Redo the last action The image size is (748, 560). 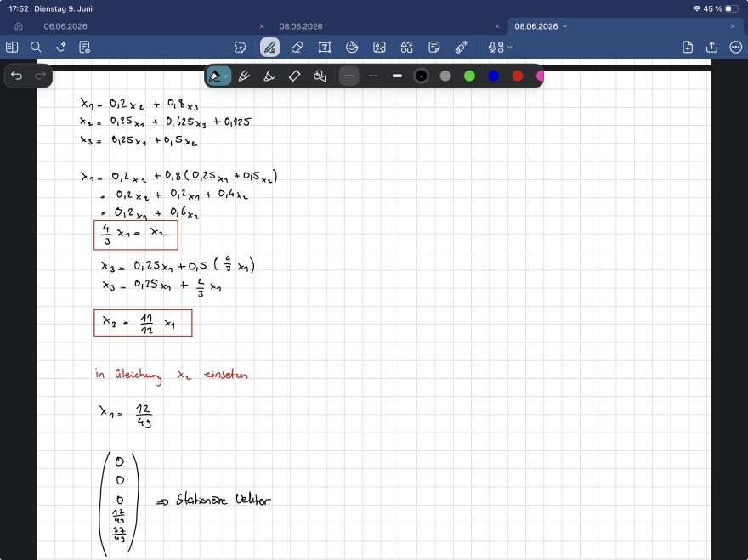41,76
